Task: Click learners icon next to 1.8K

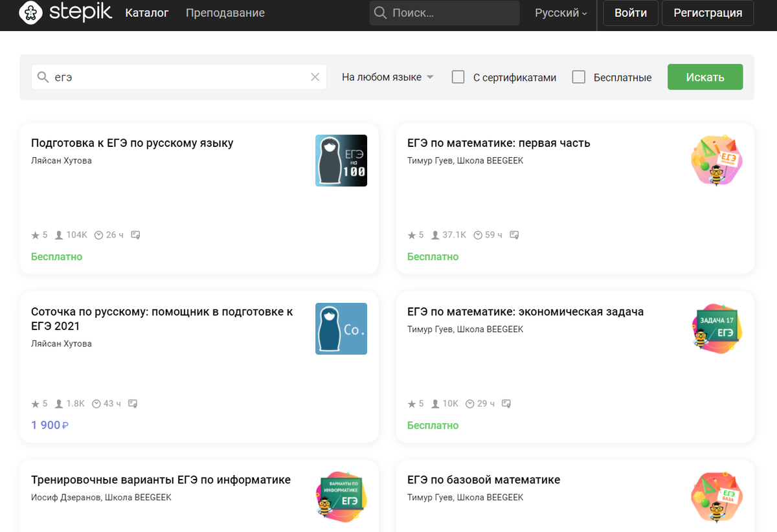Action: (x=59, y=404)
